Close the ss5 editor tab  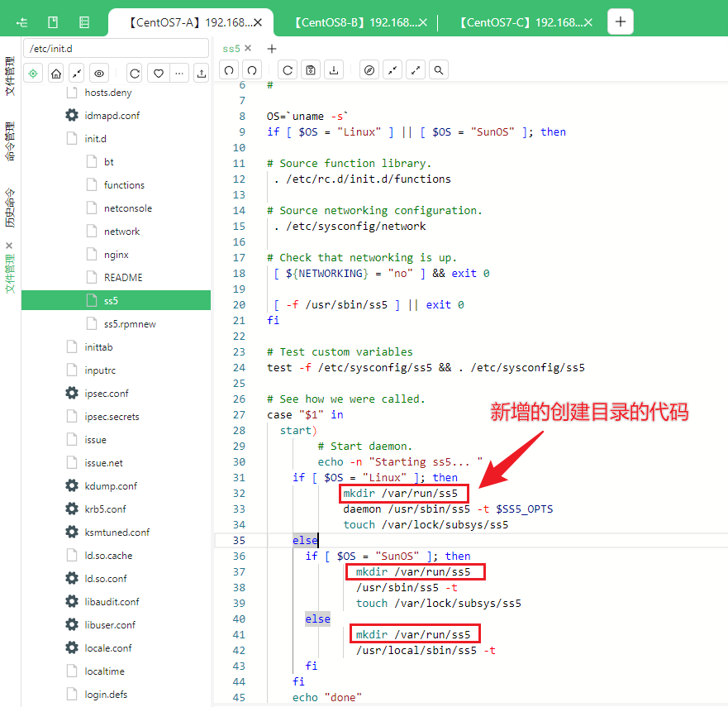(248, 48)
